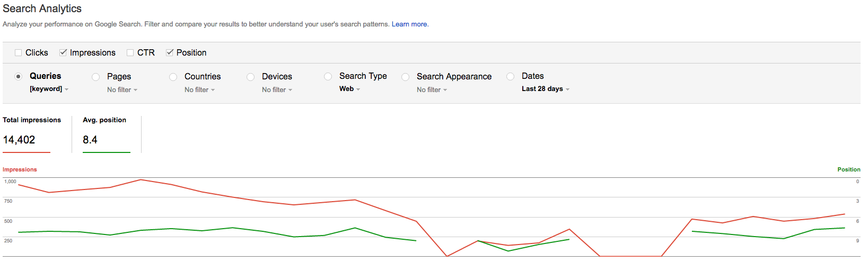Click the Dates label text
Image resolution: width=868 pixels, height=262 pixels.
(x=533, y=76)
